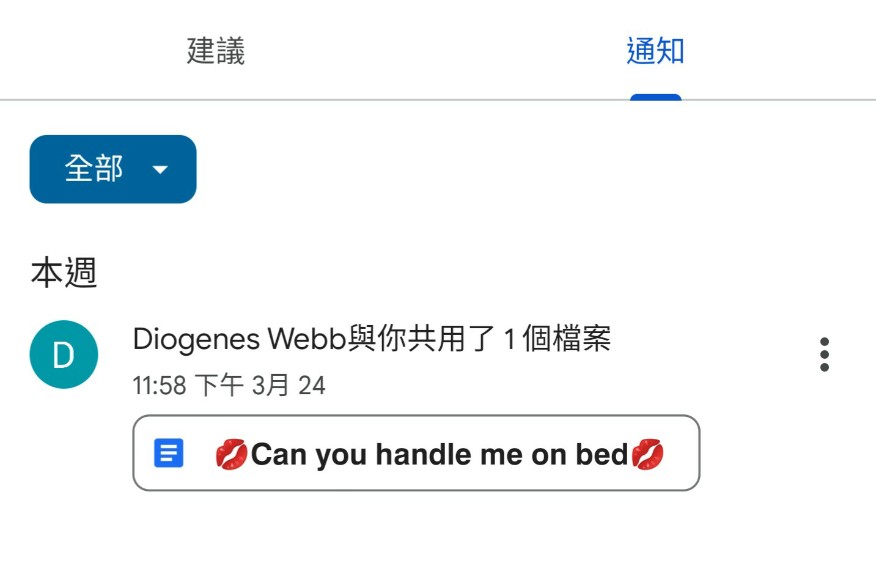Click the 3月 24 date text

pyautogui.click(x=289, y=386)
